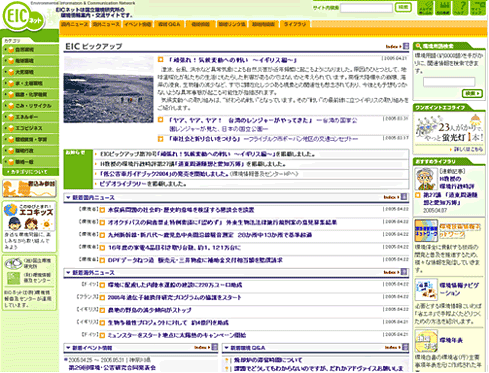Viewport: 489px width, 373px height.
Task: Select 環境行政 category
Action: point(31,151)
